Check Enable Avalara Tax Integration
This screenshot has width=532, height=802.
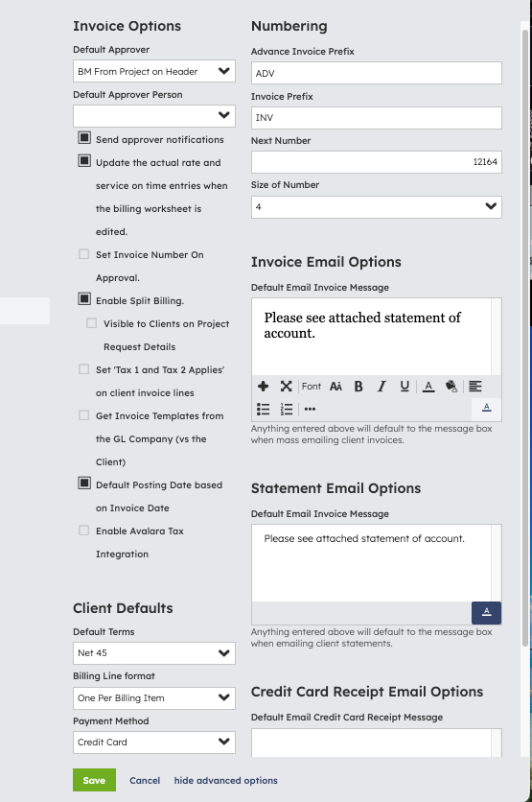[83, 531]
